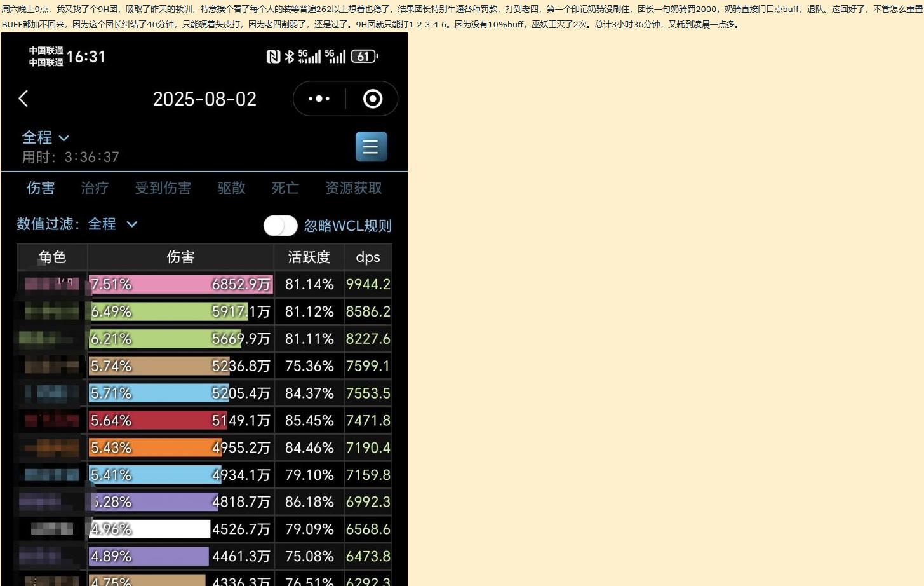Tap the first 5G signal icon
The height and width of the screenshot is (586, 924).
tap(309, 57)
